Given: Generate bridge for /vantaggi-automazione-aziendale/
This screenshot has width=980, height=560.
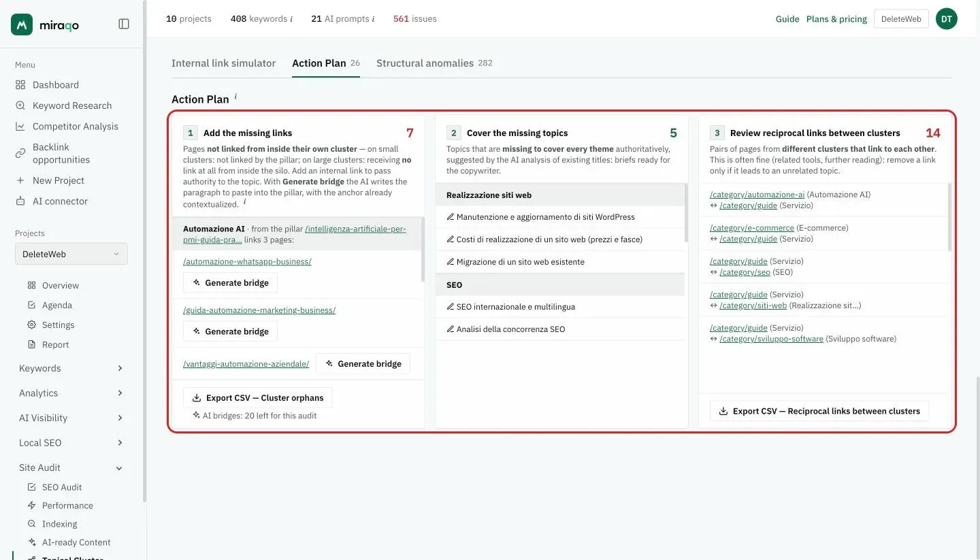Looking at the screenshot, I should coord(363,364).
